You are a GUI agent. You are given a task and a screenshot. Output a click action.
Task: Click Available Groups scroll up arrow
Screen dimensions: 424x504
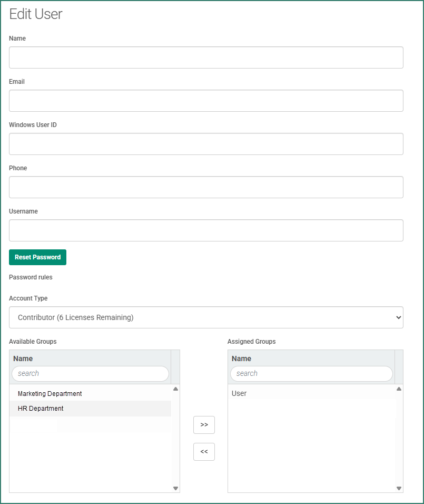(x=175, y=389)
